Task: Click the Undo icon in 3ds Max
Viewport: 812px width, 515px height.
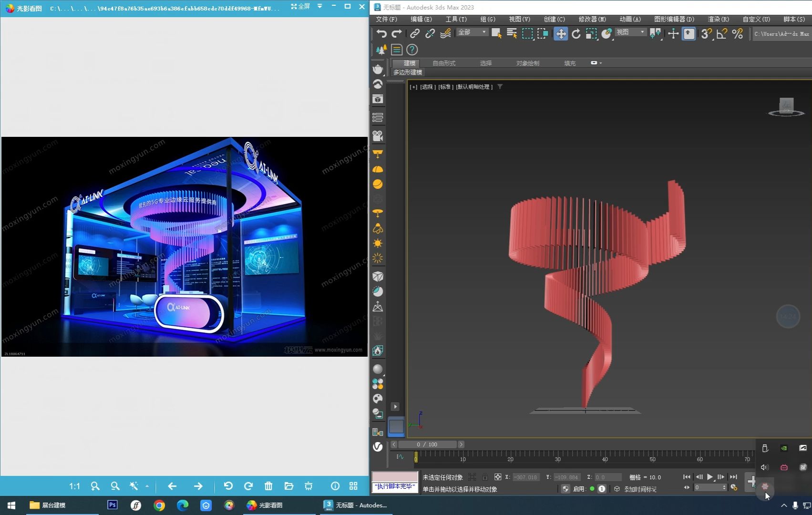Action: point(380,33)
